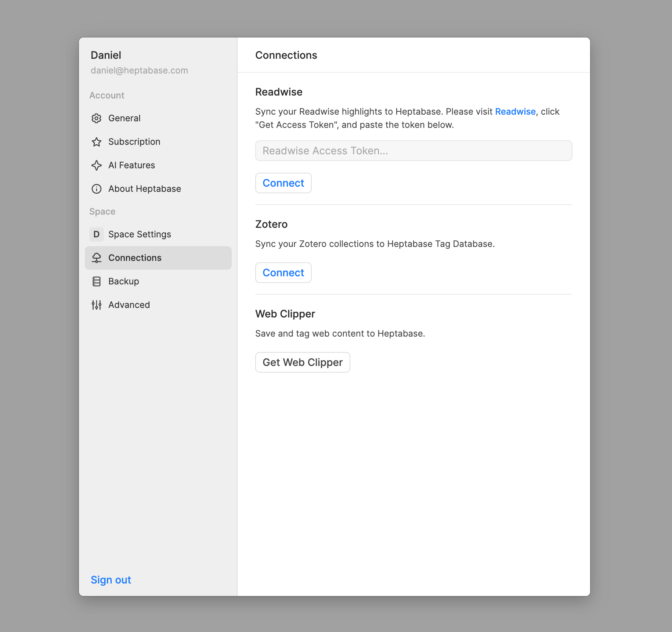Click the Web Clipper section heading
The width and height of the screenshot is (672, 632).
pyautogui.click(x=285, y=314)
